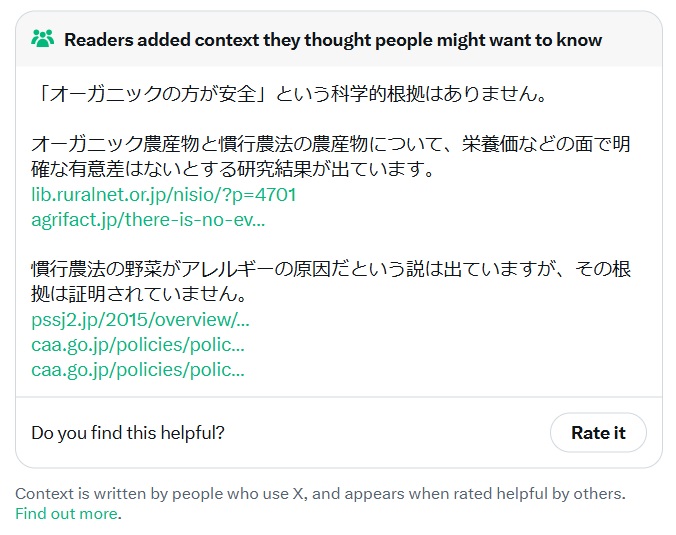The height and width of the screenshot is (535, 676).
Task: Click the 'Rate it' button
Action: click(598, 432)
